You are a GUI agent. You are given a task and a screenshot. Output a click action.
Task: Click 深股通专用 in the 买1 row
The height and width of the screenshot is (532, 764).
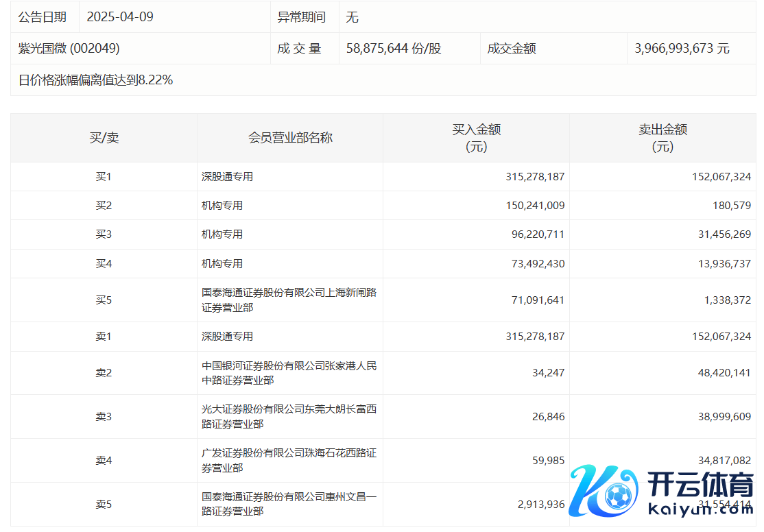click(x=227, y=176)
